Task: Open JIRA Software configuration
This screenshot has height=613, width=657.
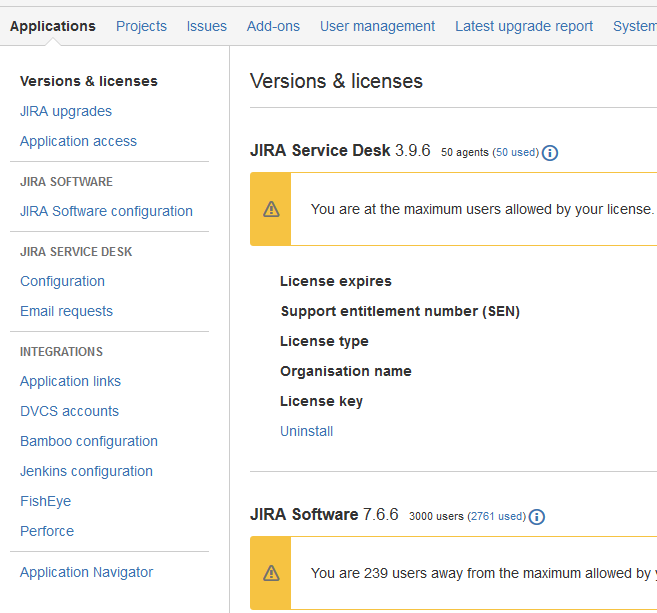Action: 106,211
